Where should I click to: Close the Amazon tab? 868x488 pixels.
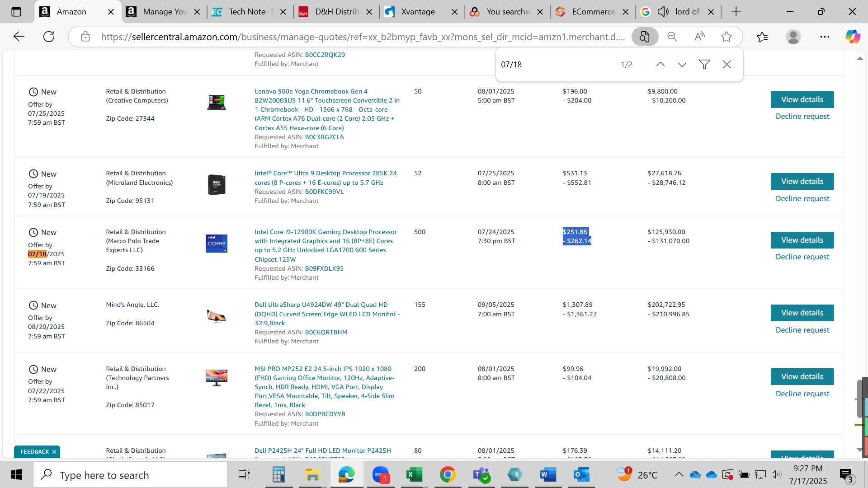click(x=111, y=12)
